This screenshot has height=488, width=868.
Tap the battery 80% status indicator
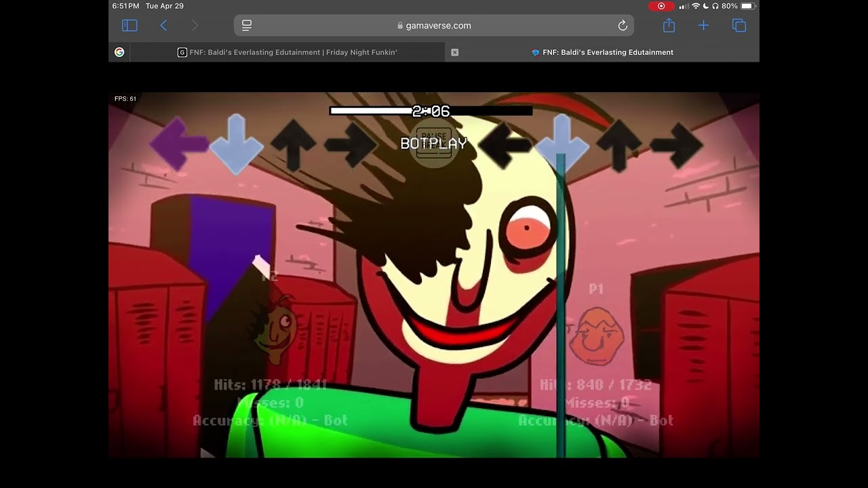[738, 6]
